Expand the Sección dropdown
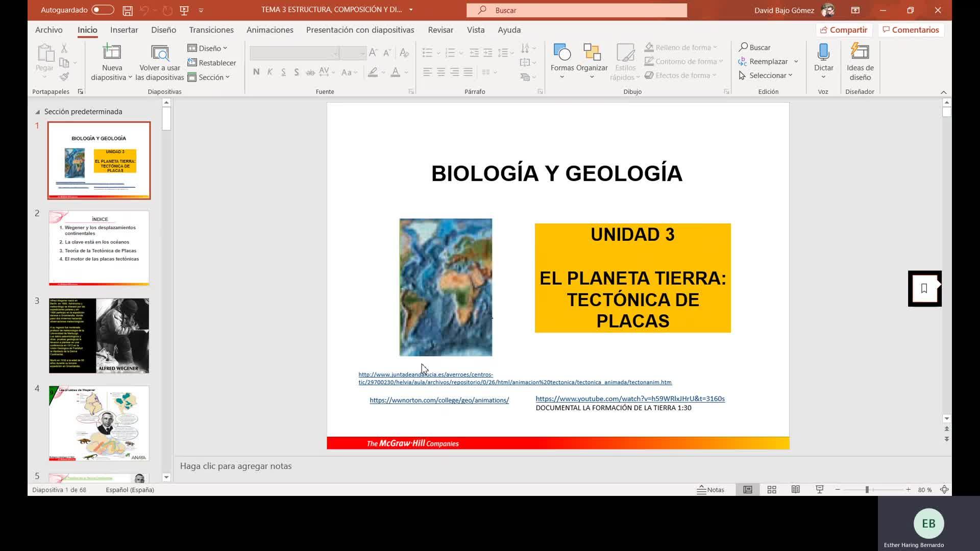980x551 pixels. click(x=209, y=78)
